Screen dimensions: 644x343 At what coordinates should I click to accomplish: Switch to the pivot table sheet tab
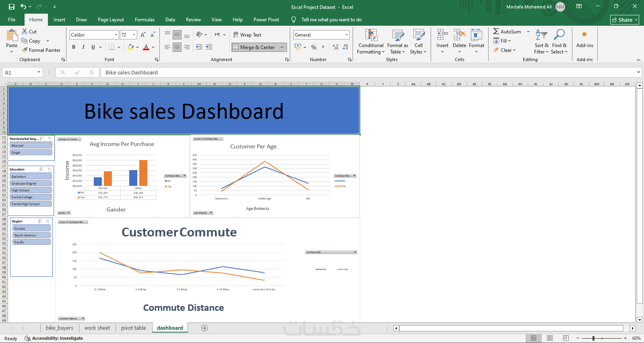(x=134, y=328)
